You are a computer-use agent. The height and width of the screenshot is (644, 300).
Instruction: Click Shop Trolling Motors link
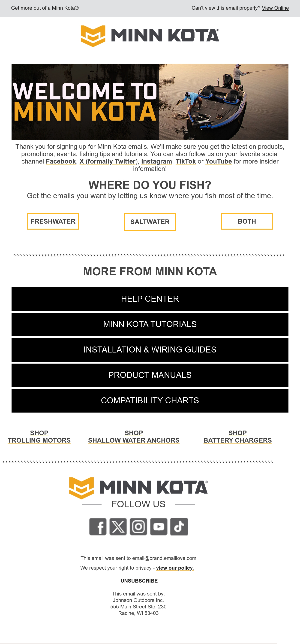(39, 437)
